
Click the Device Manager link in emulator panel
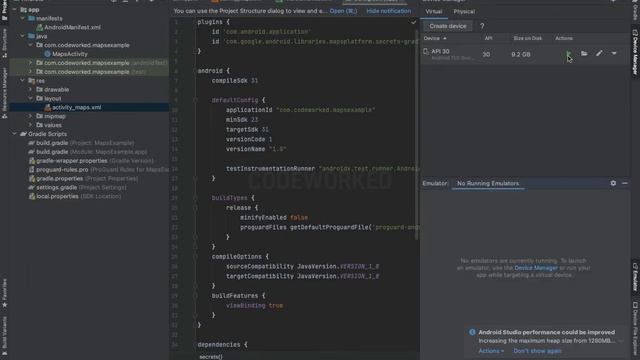coord(536,268)
